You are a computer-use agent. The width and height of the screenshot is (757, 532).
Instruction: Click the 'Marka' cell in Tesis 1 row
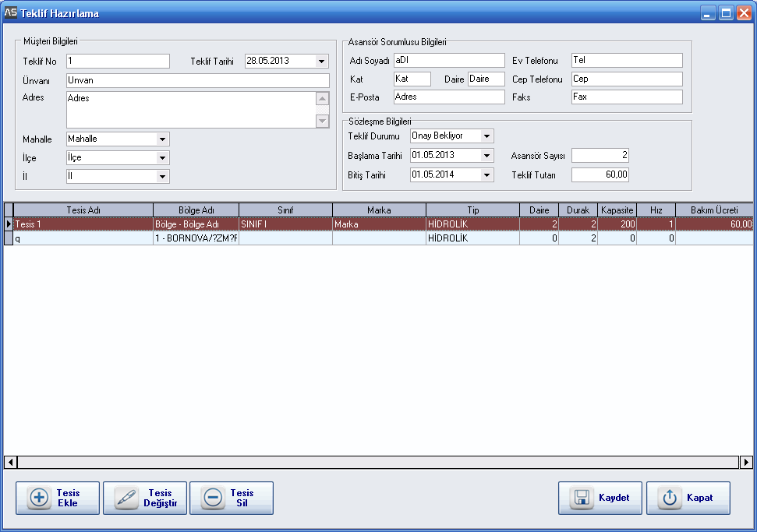click(x=379, y=224)
